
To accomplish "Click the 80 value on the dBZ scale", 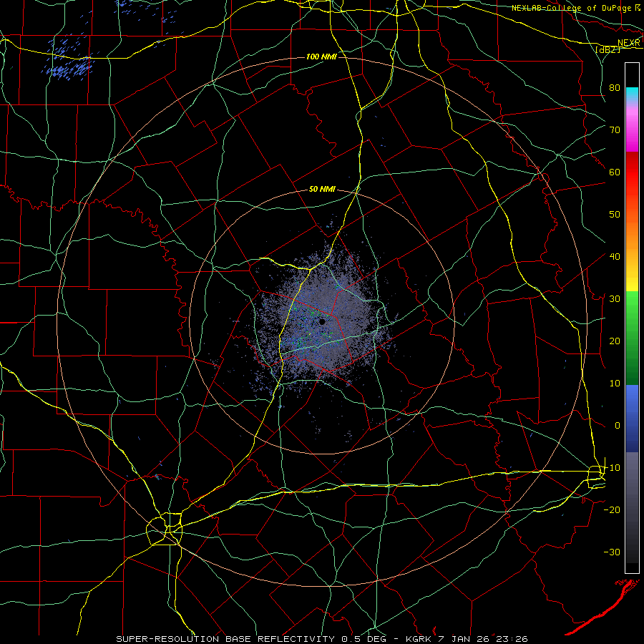I will click(x=615, y=88).
